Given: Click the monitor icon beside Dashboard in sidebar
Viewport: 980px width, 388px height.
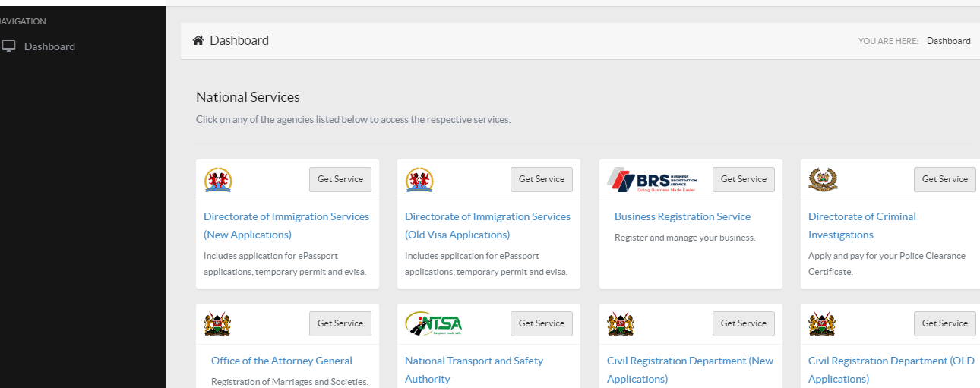Looking at the screenshot, I should [x=8, y=46].
